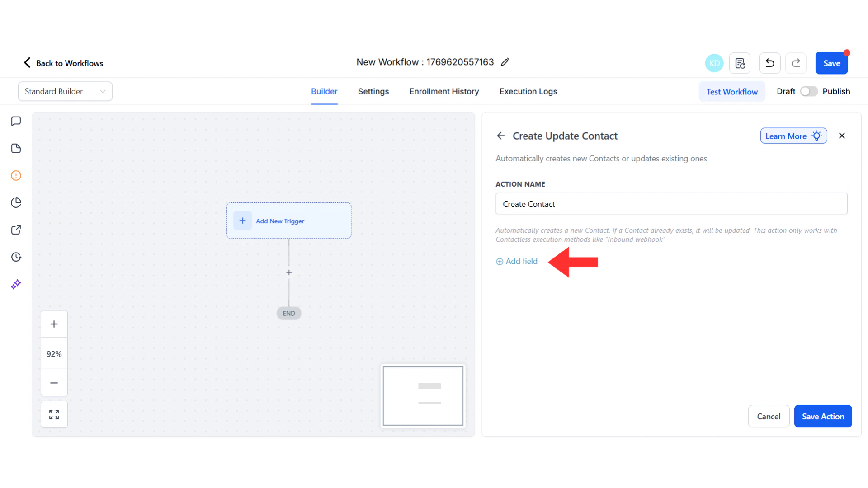
Task: Click the fit-to-screen expand icon
Action: (54, 414)
